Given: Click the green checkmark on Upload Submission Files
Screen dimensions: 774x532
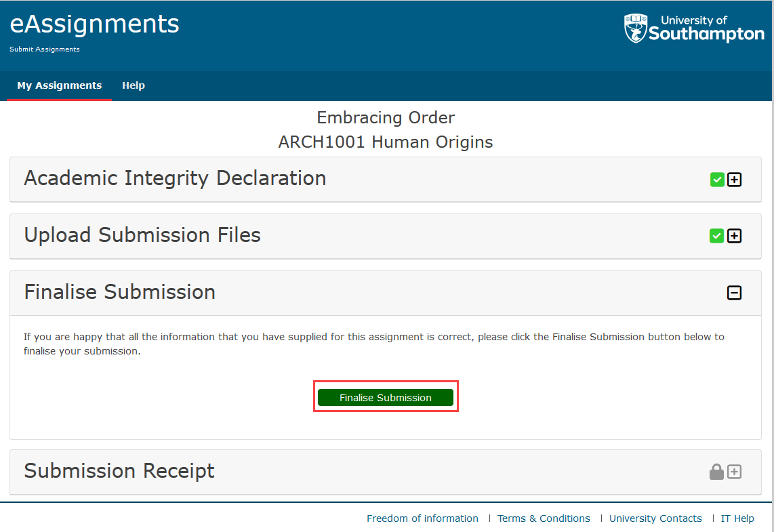Looking at the screenshot, I should [x=716, y=236].
